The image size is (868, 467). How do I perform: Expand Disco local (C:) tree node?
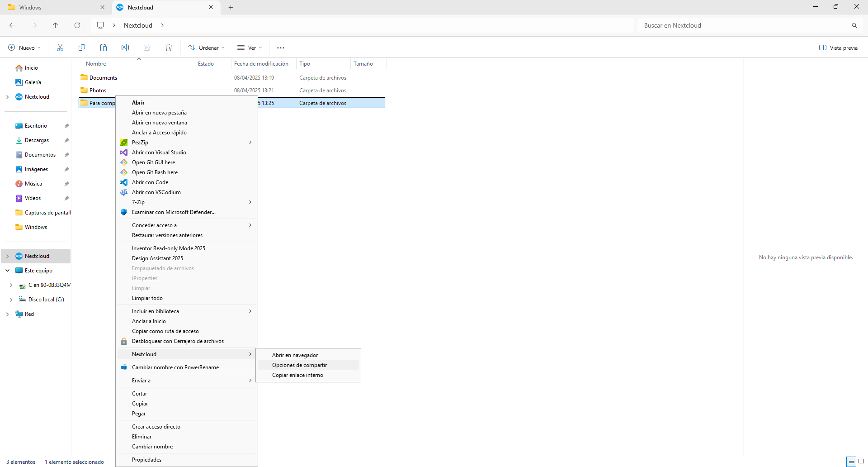pos(11,300)
